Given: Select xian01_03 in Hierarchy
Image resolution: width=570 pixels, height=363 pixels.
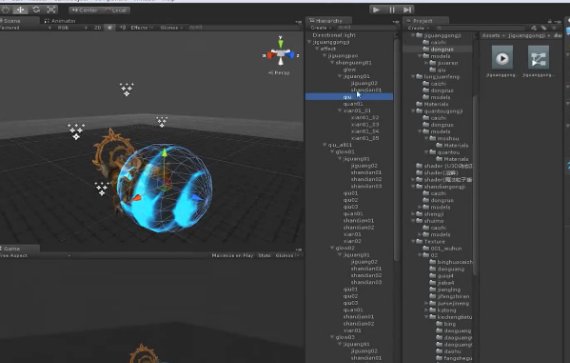Looking at the screenshot, I should (x=365, y=124).
